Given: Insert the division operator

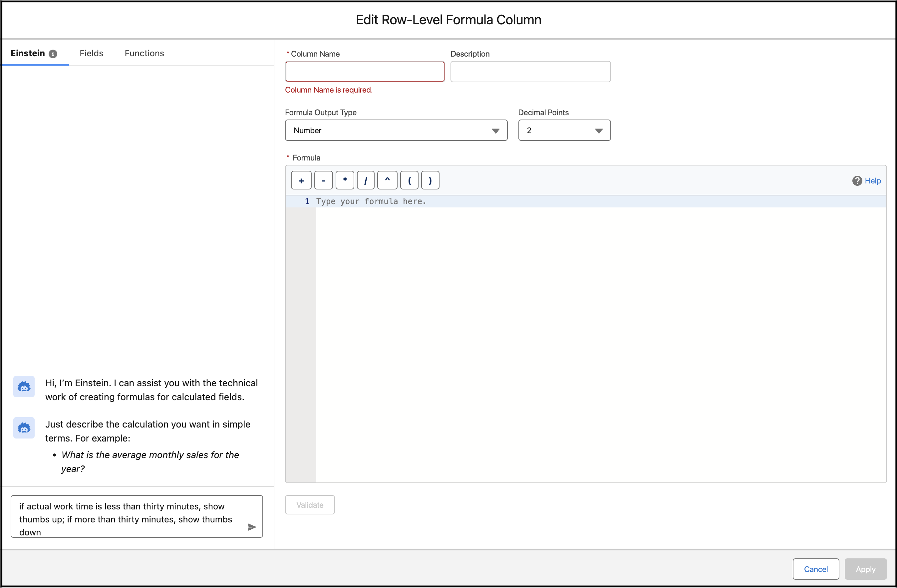Looking at the screenshot, I should click(x=366, y=180).
